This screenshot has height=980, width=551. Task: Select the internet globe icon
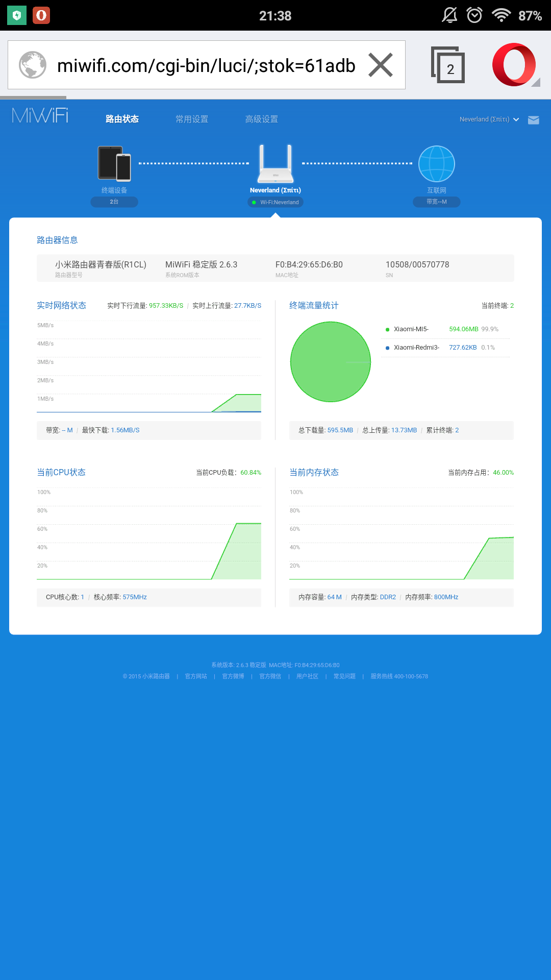coord(437,164)
